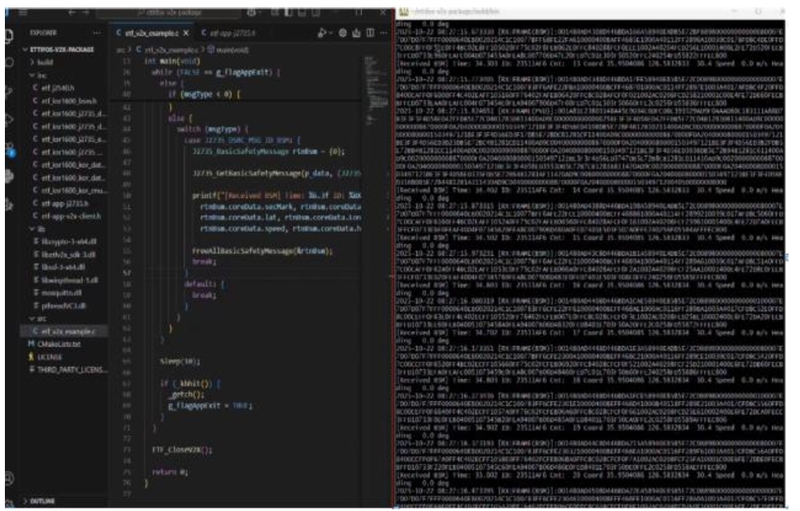Click the FreeAllBasicSafetyMessage(&rtmbsm); line
Viewport: 800px width, 511px height.
[x=262, y=251]
